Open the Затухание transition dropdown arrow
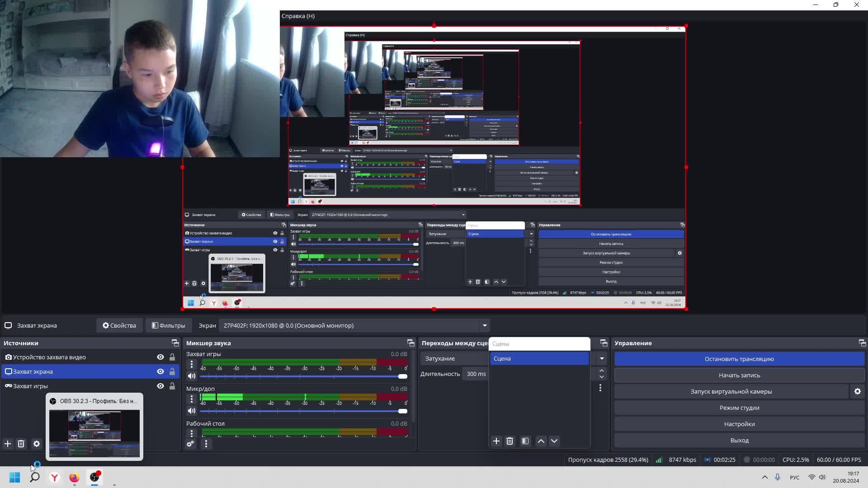Image resolution: width=868 pixels, height=488 pixels. coord(601,358)
